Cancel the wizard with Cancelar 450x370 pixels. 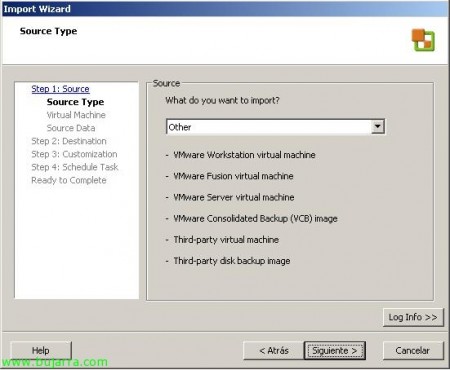point(413,351)
